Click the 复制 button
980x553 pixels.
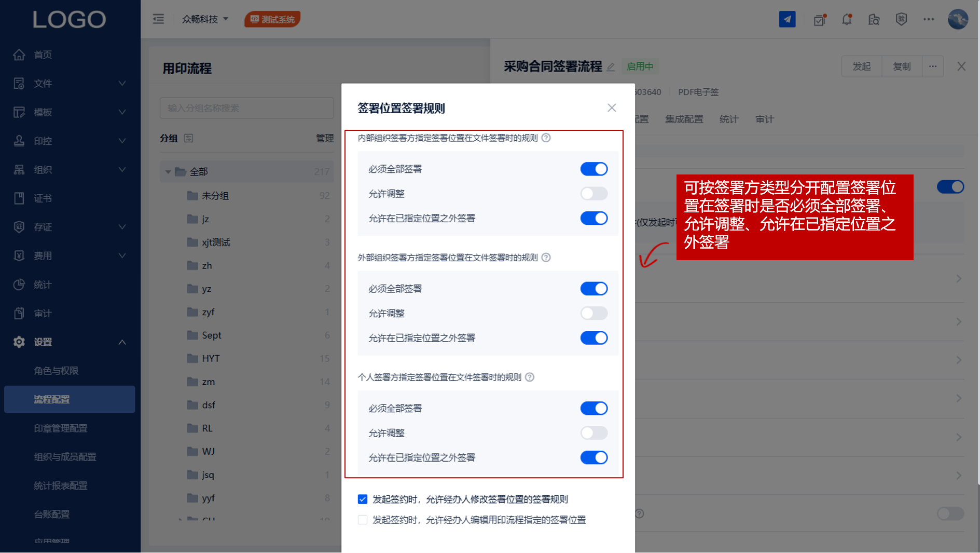(x=902, y=66)
